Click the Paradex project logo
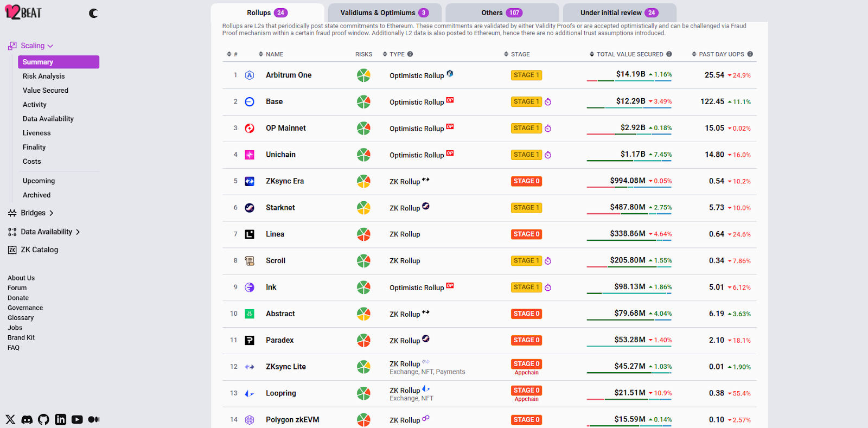The height and width of the screenshot is (428, 868). click(250, 341)
